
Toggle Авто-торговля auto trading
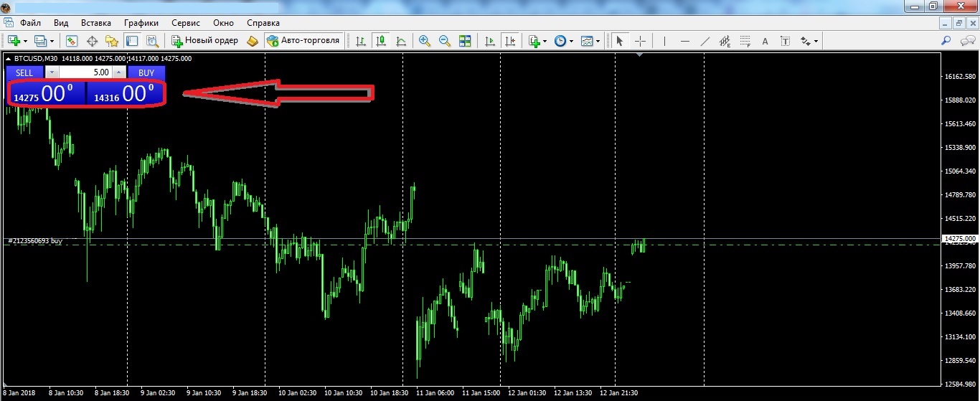tap(303, 41)
